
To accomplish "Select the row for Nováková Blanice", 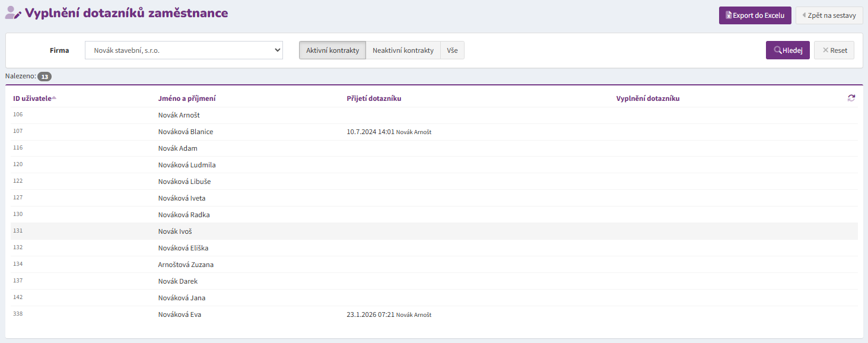I will click(x=185, y=132).
